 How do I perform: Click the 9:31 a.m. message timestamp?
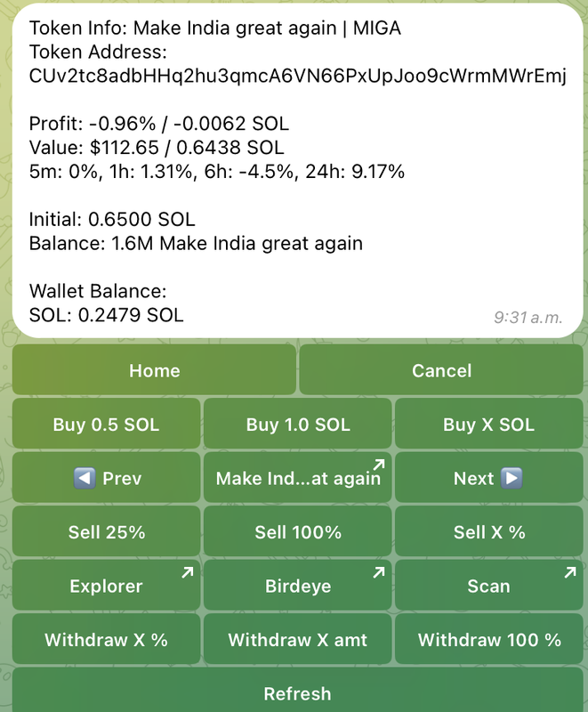tap(528, 318)
